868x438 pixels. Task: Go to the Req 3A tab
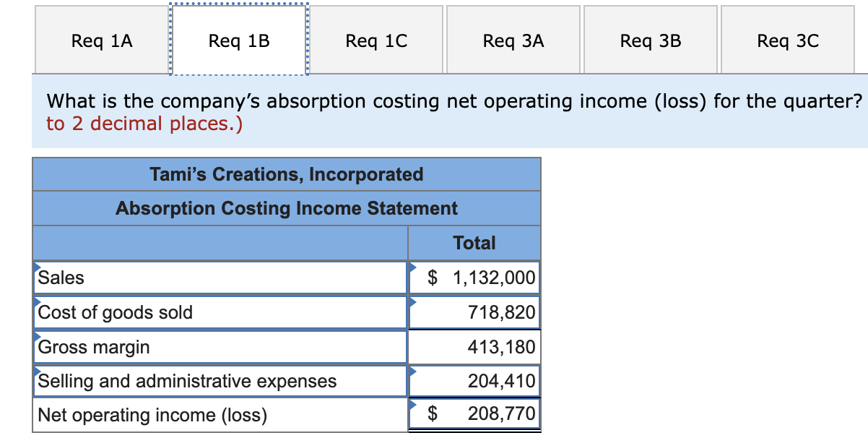pyautogui.click(x=513, y=40)
